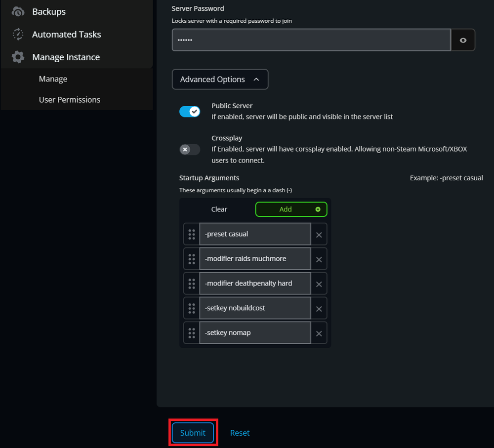Click into the Server Password field
The width and height of the screenshot is (494, 448).
311,40
